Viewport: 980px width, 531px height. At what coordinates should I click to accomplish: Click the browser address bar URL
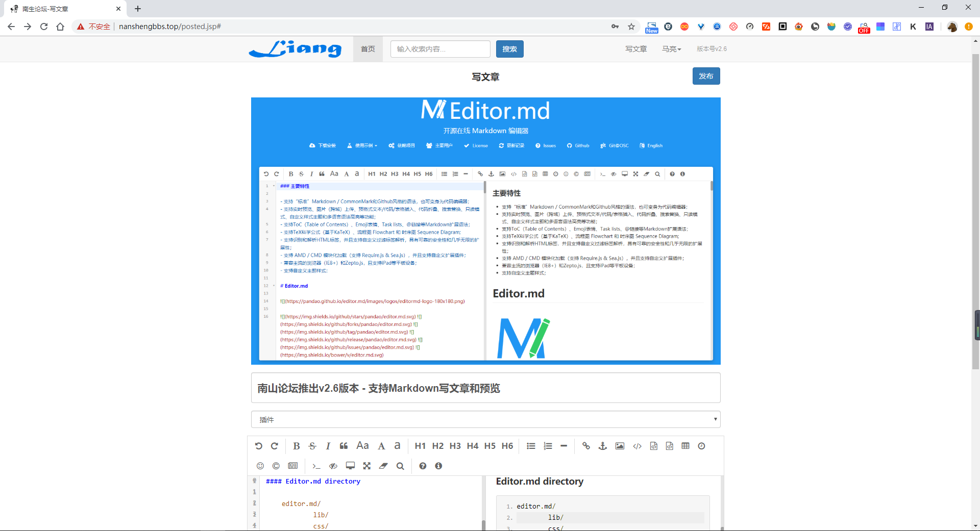click(170, 27)
